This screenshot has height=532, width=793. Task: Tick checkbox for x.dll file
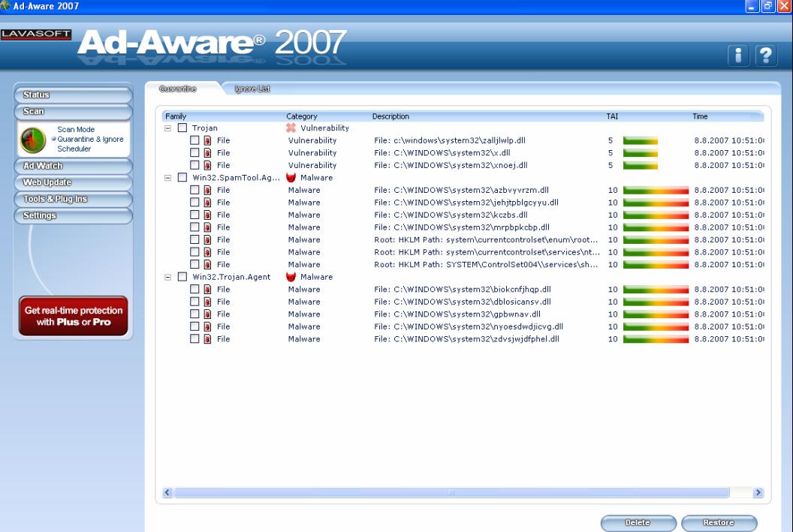(194, 152)
